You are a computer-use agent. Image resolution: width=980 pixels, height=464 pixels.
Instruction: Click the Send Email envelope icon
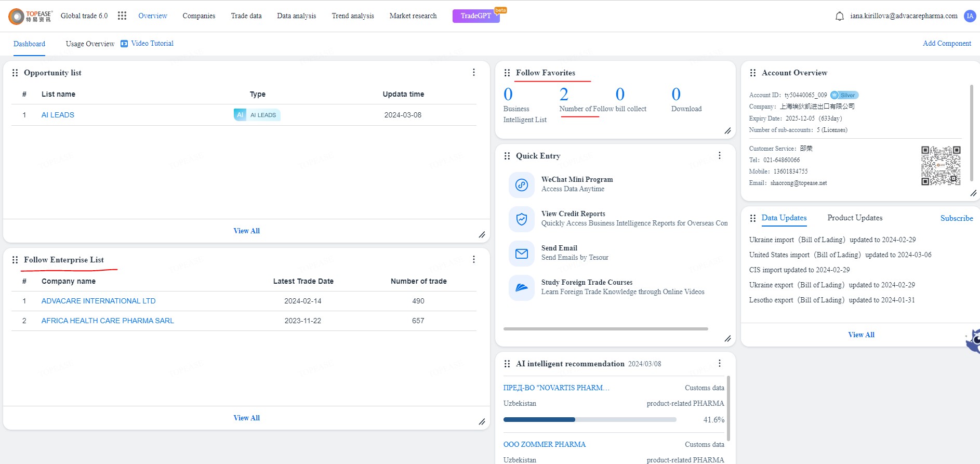pos(522,254)
